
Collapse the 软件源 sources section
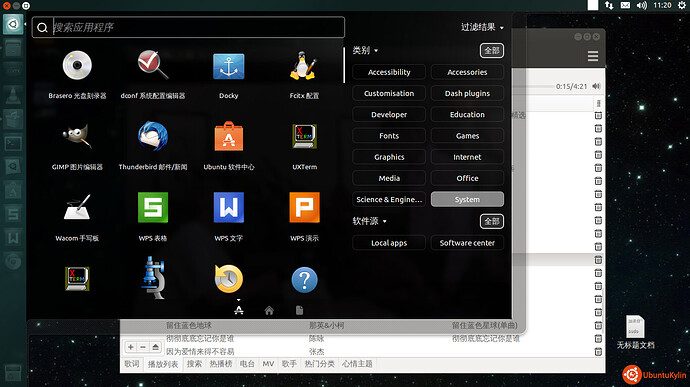[x=369, y=221]
